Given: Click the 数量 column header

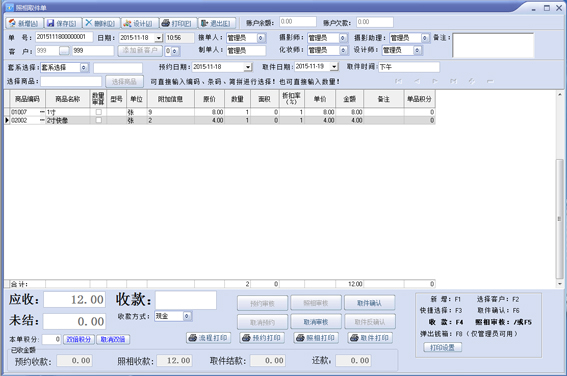Looking at the screenshot, I should pyautogui.click(x=237, y=99).
